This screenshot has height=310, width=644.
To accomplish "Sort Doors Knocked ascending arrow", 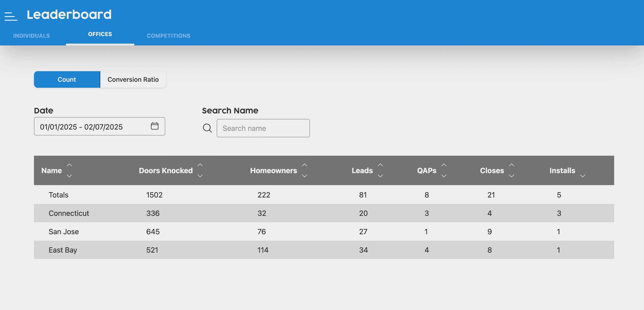I will 200,165.
